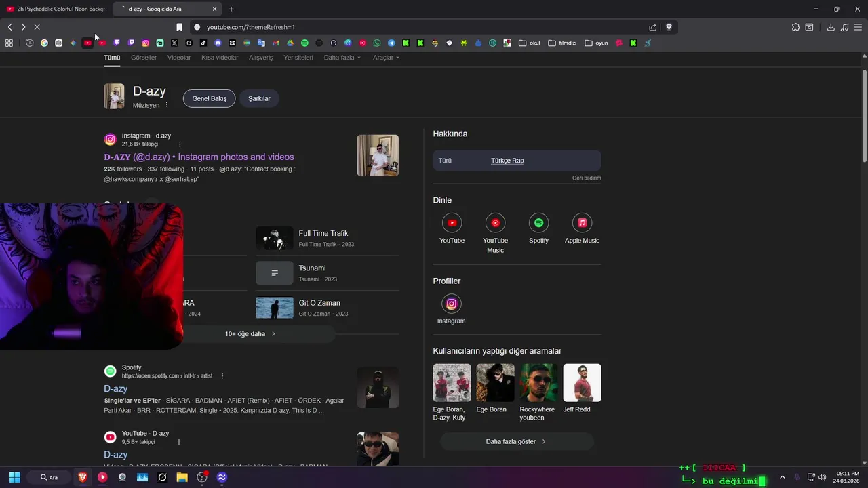Open the Windows Start button

pyautogui.click(x=14, y=477)
